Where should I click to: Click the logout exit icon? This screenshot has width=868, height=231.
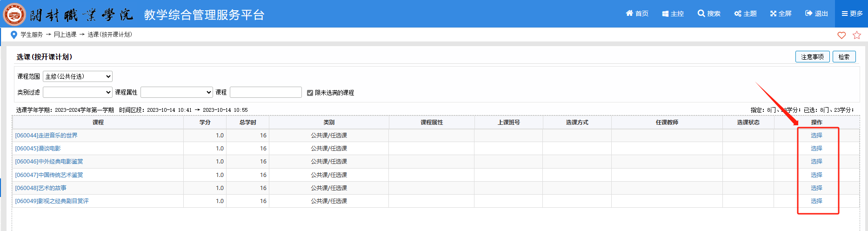[x=809, y=14]
